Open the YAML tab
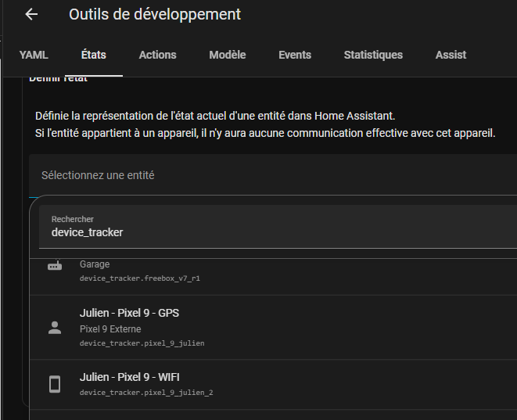This screenshot has width=517, height=420. (x=34, y=55)
